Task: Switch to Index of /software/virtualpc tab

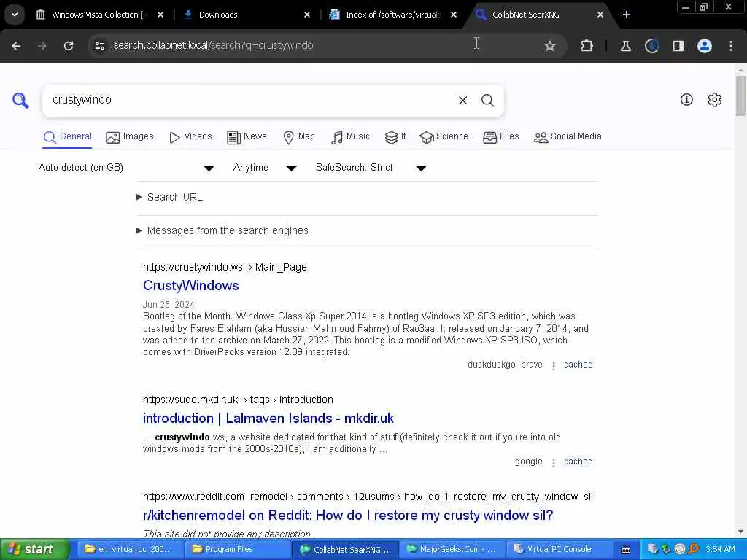Action: click(392, 15)
